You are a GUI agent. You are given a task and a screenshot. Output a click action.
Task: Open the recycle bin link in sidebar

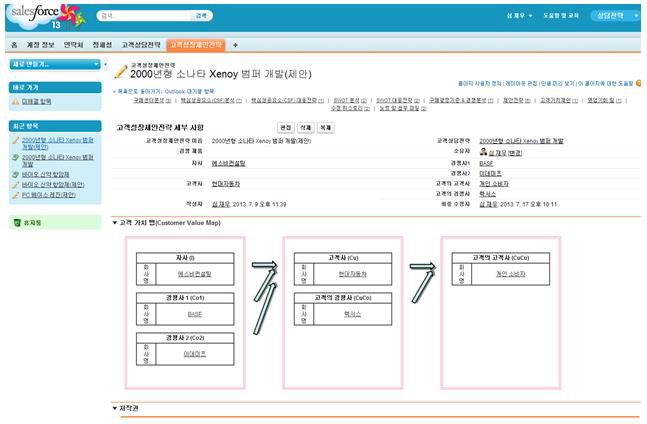point(32,223)
